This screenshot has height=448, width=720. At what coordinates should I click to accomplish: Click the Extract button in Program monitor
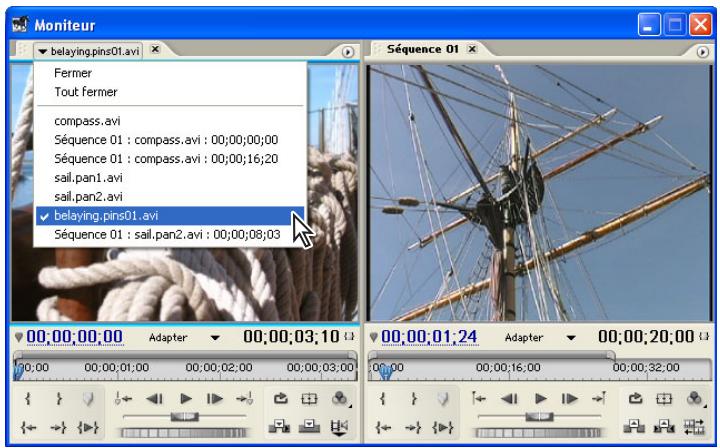click(664, 427)
